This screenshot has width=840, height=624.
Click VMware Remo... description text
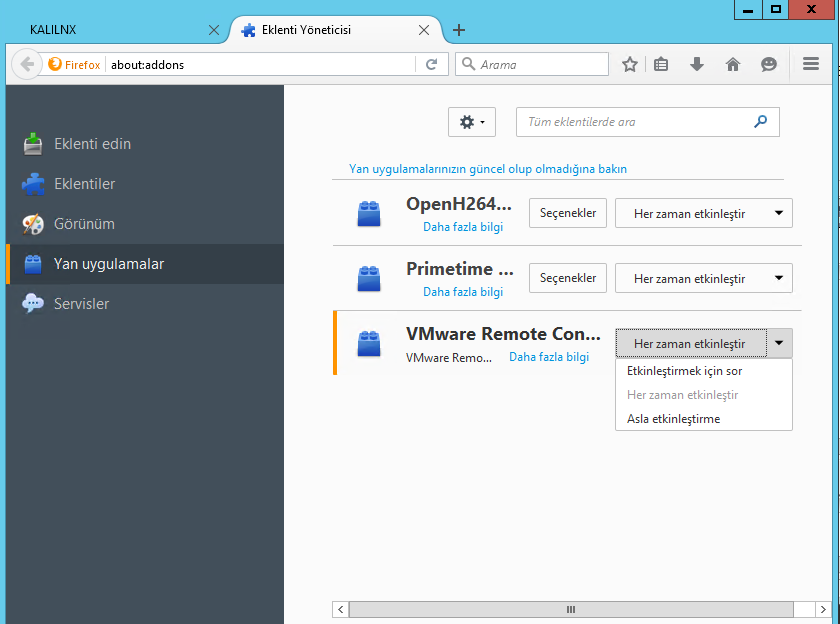point(449,358)
